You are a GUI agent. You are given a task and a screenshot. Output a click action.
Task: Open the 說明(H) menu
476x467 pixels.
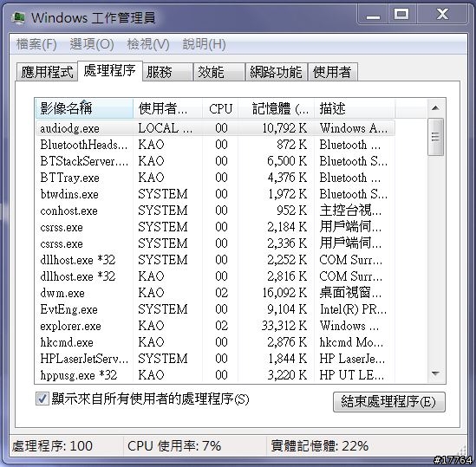[x=204, y=44]
